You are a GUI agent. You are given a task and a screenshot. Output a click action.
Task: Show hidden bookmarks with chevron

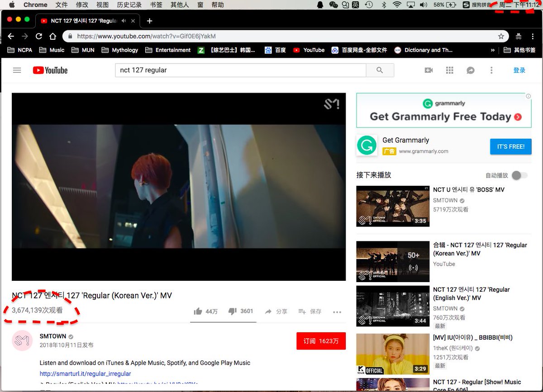coord(493,50)
